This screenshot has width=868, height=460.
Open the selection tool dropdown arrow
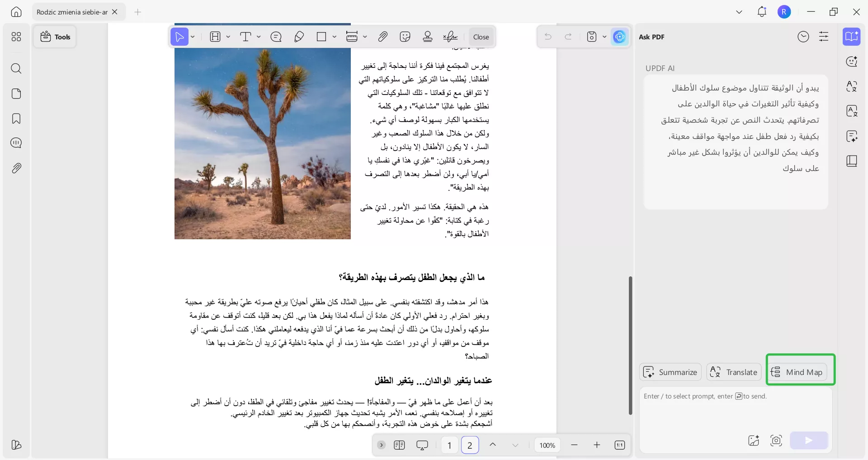coord(192,37)
